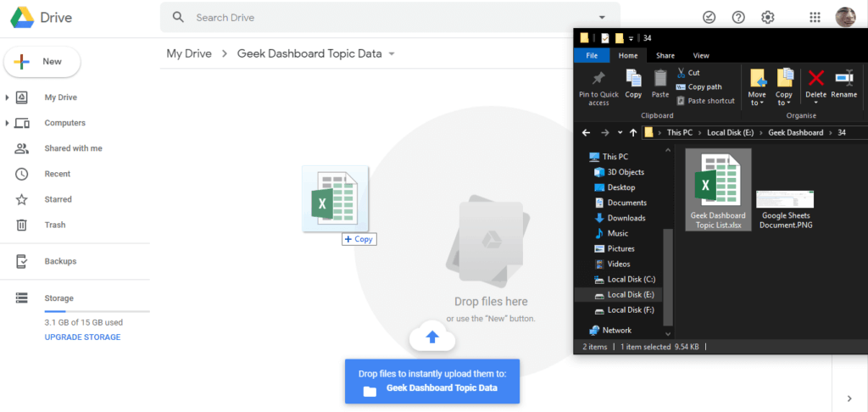Switch to the Share ribbon tab
This screenshot has height=412, width=868.
[x=665, y=56]
